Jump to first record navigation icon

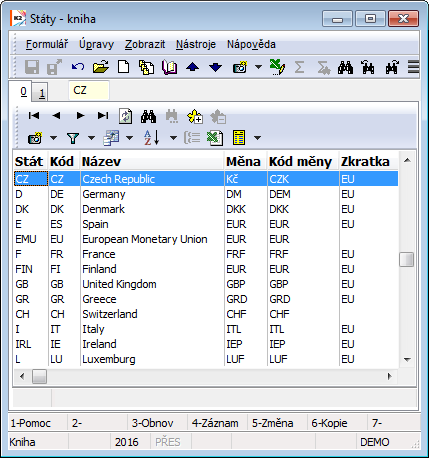(34, 116)
